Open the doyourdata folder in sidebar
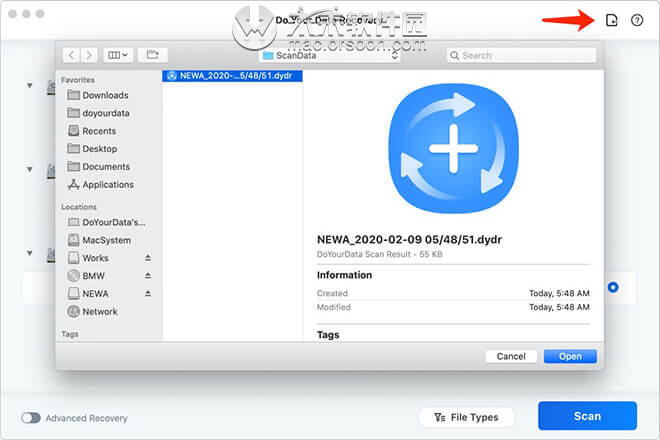Viewport: 660px width, 440px height. click(106, 113)
